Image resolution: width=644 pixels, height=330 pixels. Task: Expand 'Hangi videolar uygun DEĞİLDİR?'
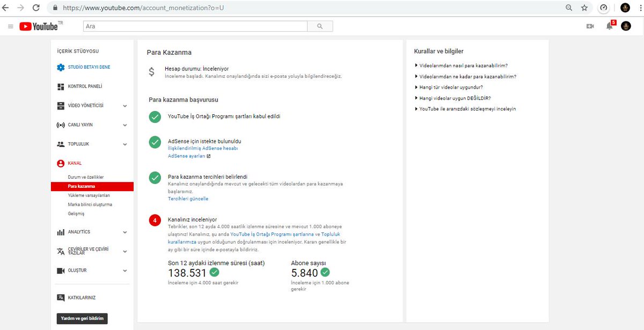[453, 98]
